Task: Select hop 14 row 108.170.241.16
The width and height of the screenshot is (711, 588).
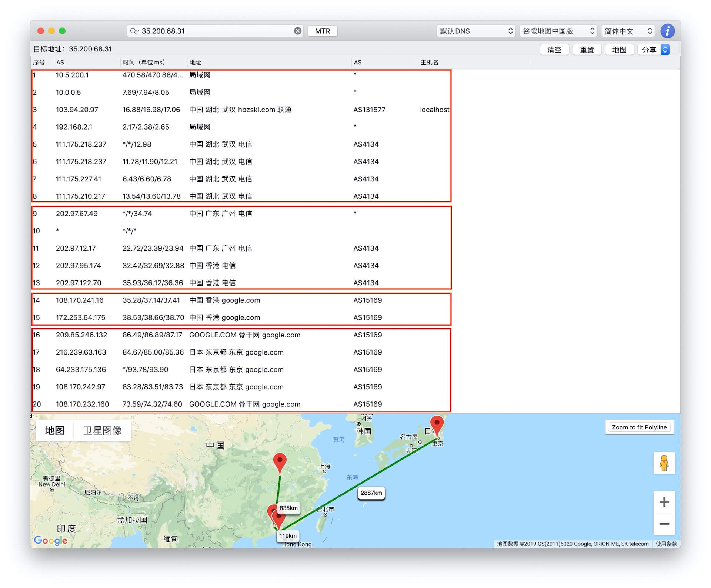Action: click(241, 300)
